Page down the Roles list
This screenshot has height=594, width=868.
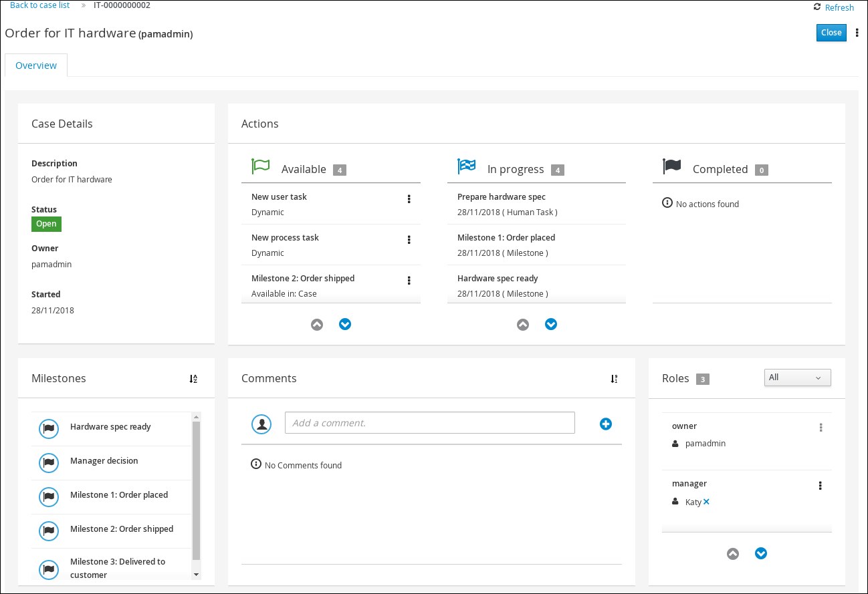[761, 553]
